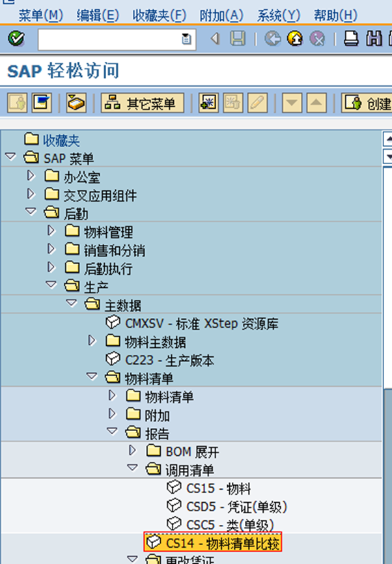Click the command field history dropdown icon
The image size is (392, 564).
coord(186,39)
